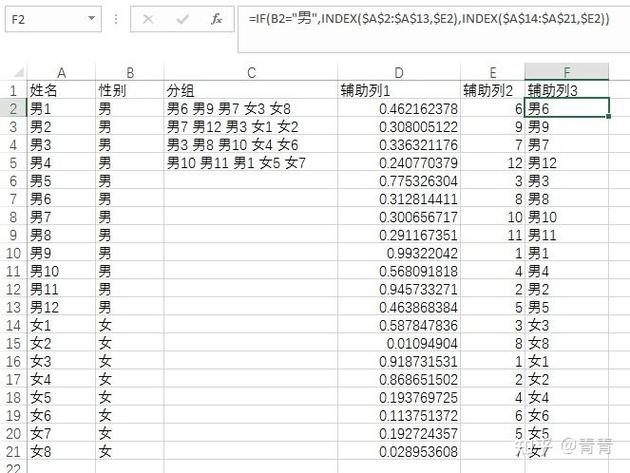This screenshot has width=630, height=473.
Task: Select column D header
Action: pos(399,73)
